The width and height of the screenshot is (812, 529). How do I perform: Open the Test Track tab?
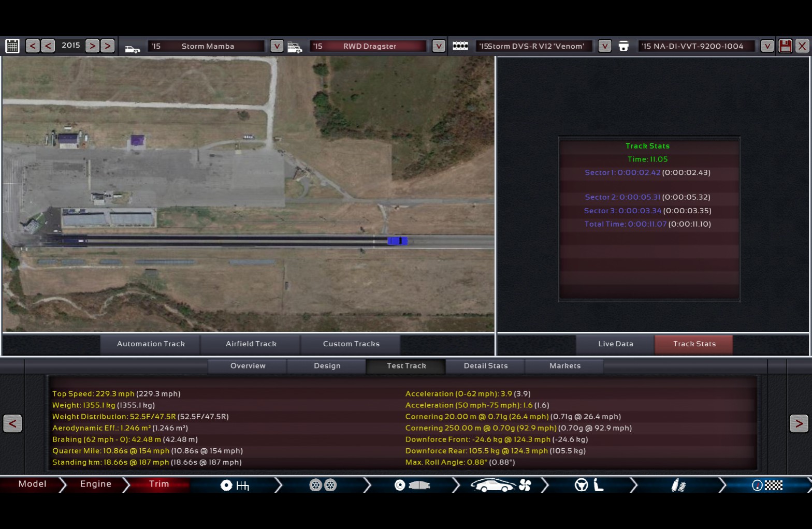point(406,366)
